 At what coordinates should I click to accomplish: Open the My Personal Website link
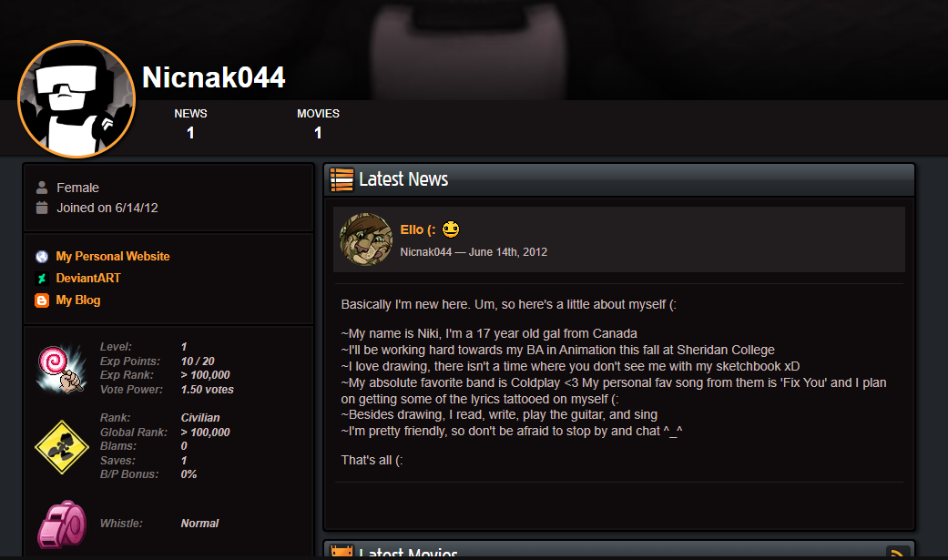point(112,257)
